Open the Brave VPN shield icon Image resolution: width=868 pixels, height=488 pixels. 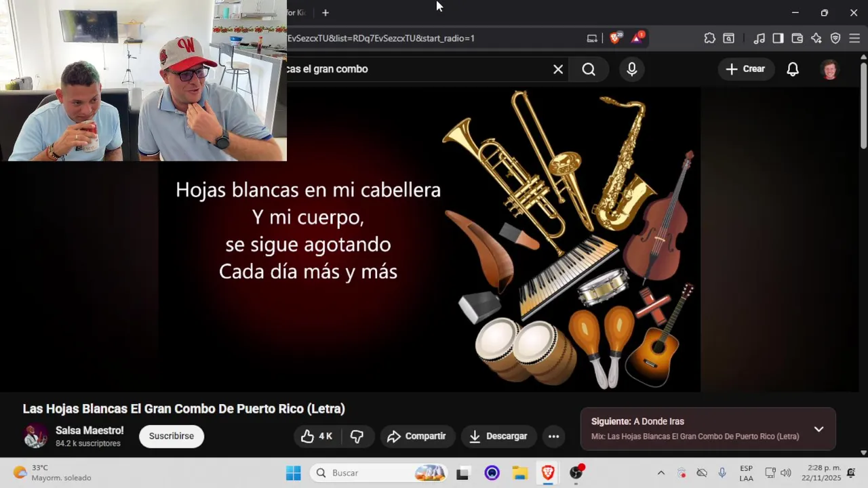[835, 39]
